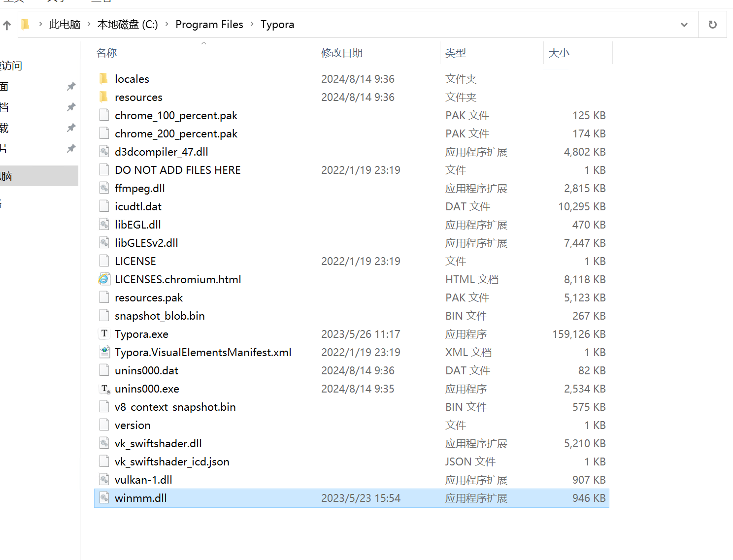Click the 10,295 KB size value
This screenshot has width=733, height=560.
tap(582, 206)
